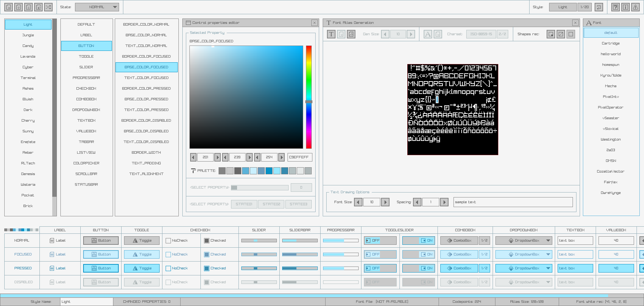This screenshot has width=644, height=306.
Task: Open the info about window icon
Action: pyautogui.click(x=626, y=7)
